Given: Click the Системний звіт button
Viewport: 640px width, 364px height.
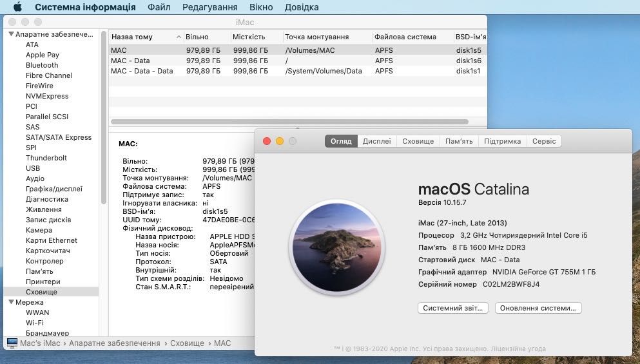Looking at the screenshot, I should 453,308.
